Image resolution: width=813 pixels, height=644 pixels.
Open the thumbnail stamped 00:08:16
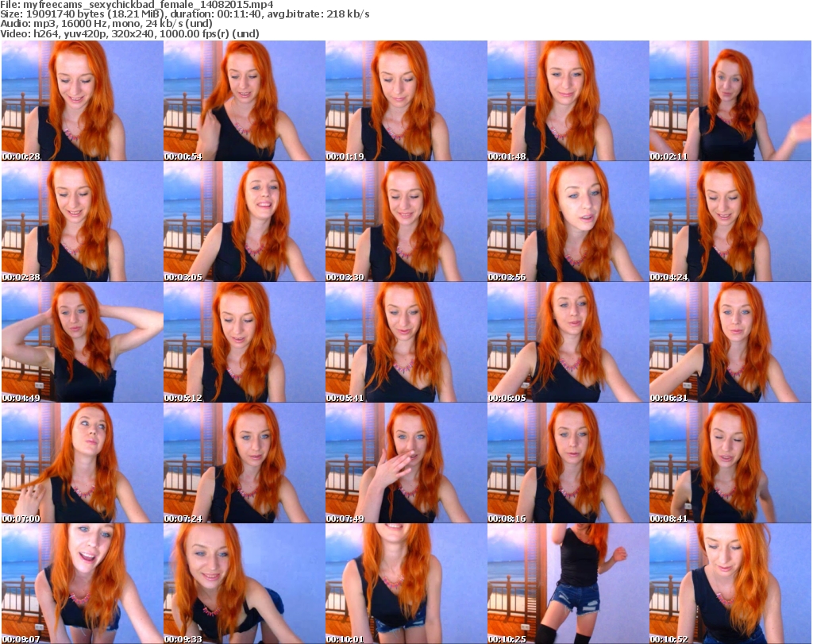[568, 463]
